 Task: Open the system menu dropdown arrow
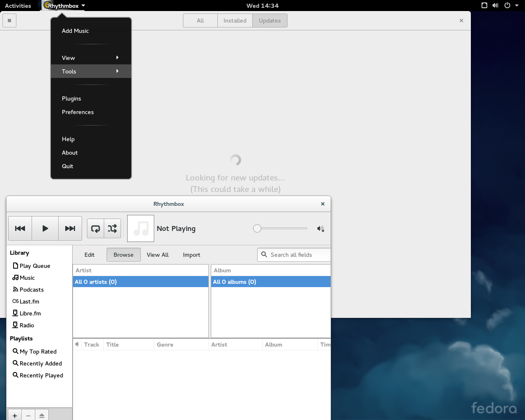coord(517,6)
